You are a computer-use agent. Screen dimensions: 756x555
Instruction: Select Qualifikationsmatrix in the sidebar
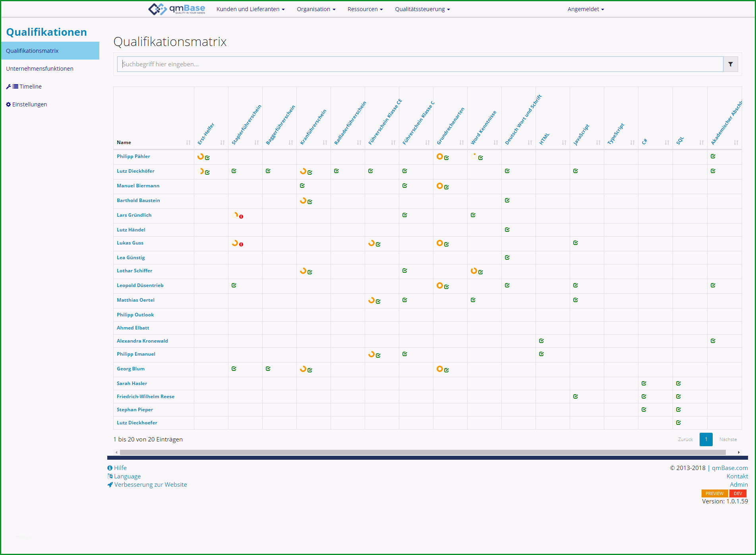pos(50,51)
